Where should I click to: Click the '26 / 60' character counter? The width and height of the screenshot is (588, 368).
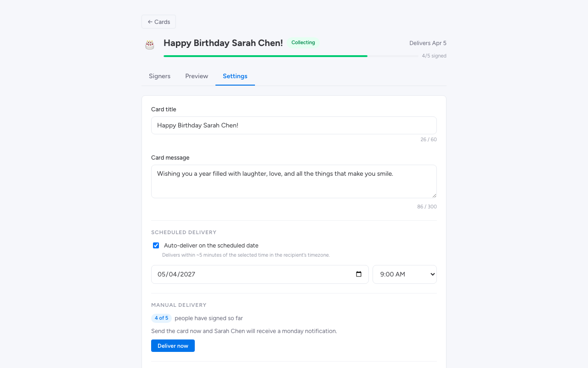(x=429, y=139)
